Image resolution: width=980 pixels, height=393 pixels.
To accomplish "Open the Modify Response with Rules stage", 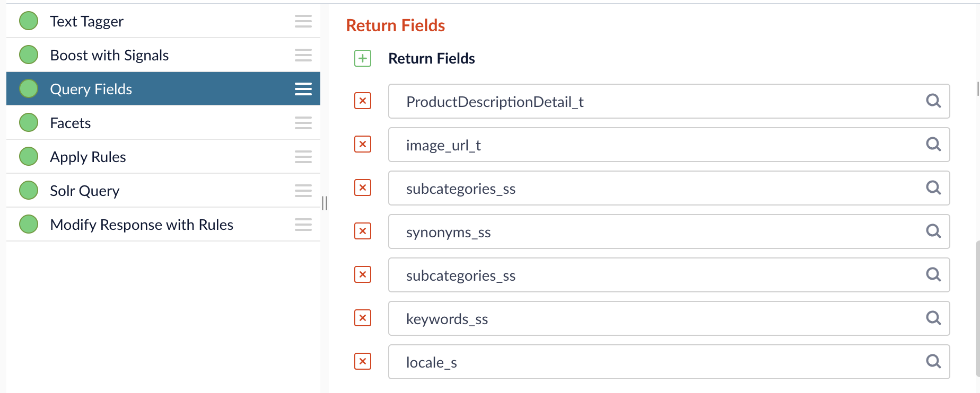I will click(x=141, y=225).
